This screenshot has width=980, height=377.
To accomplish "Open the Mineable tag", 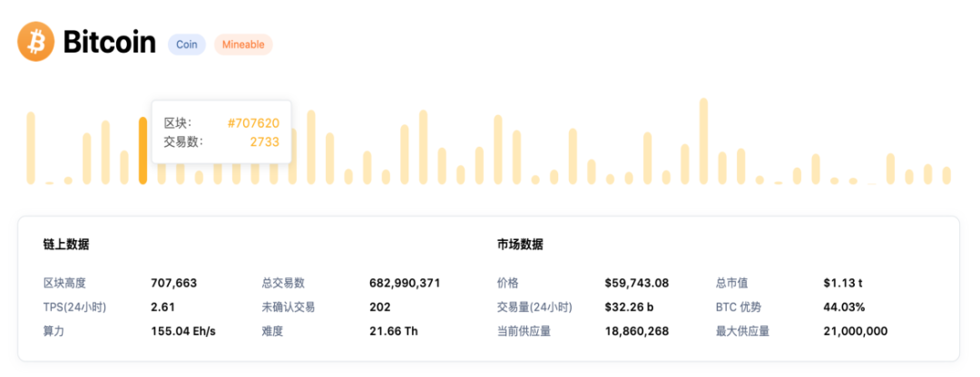I will click(x=243, y=44).
